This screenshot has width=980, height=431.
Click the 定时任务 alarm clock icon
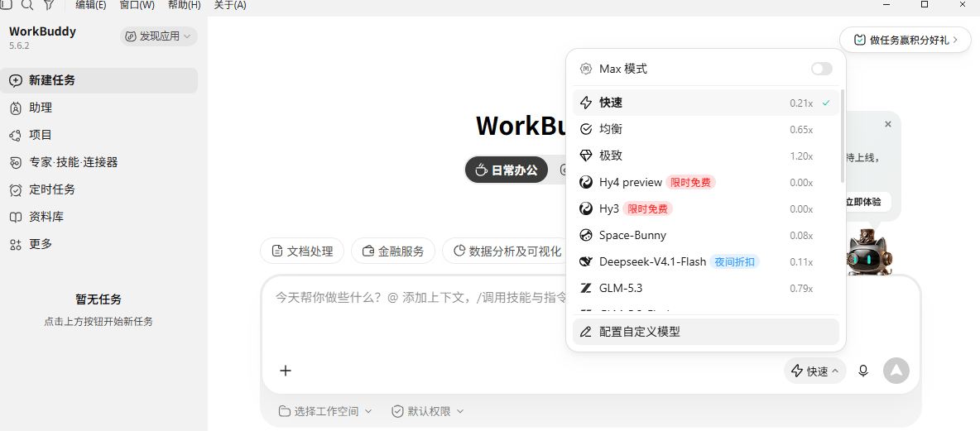click(x=17, y=190)
